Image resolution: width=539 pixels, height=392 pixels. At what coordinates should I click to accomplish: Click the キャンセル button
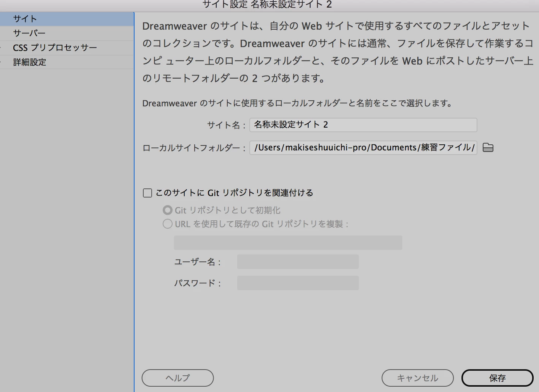(417, 378)
